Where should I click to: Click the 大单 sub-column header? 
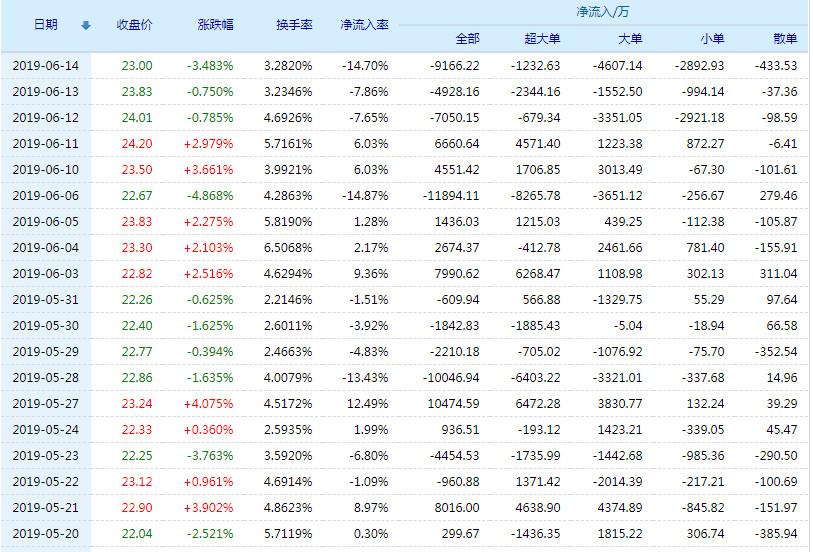click(x=630, y=39)
